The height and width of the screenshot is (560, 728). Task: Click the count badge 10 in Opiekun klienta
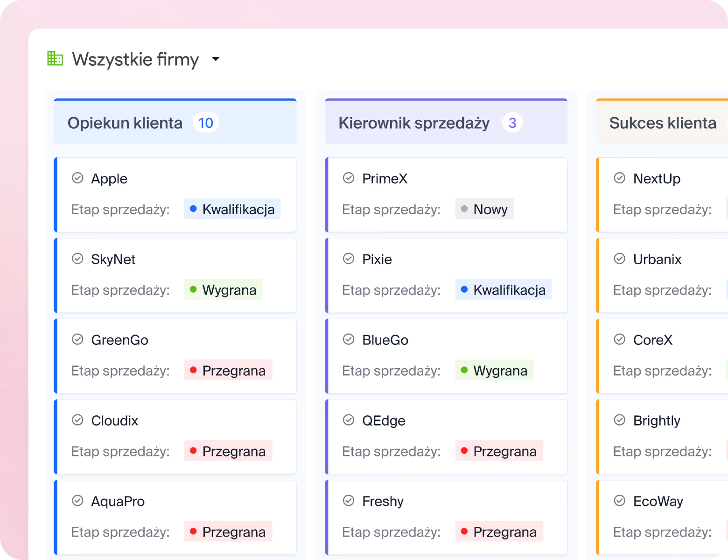206,123
